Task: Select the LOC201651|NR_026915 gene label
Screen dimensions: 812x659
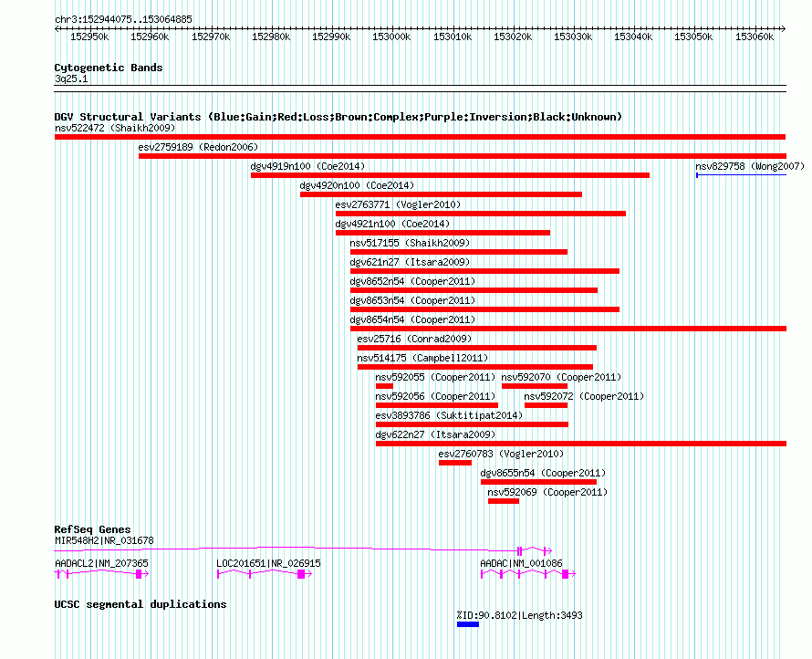Action: tap(269, 563)
